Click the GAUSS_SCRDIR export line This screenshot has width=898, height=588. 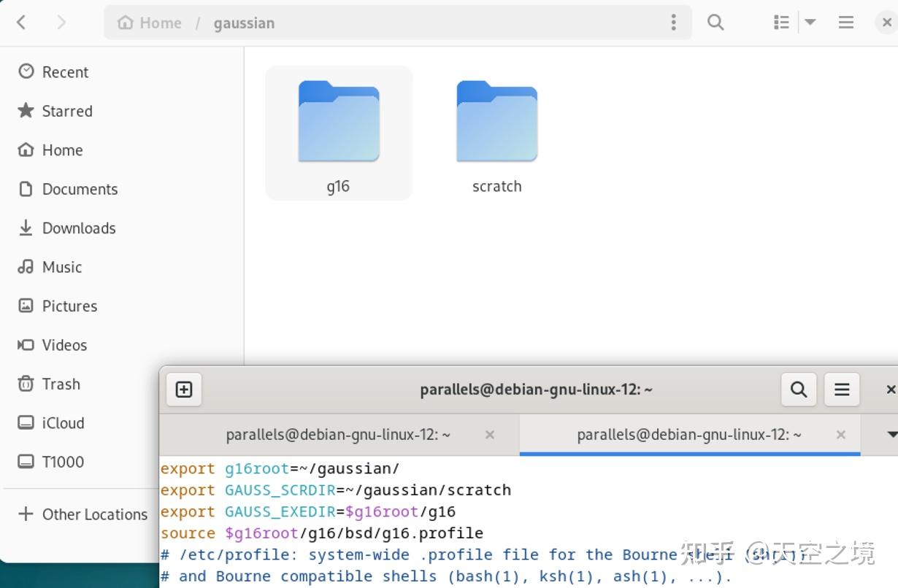point(336,490)
